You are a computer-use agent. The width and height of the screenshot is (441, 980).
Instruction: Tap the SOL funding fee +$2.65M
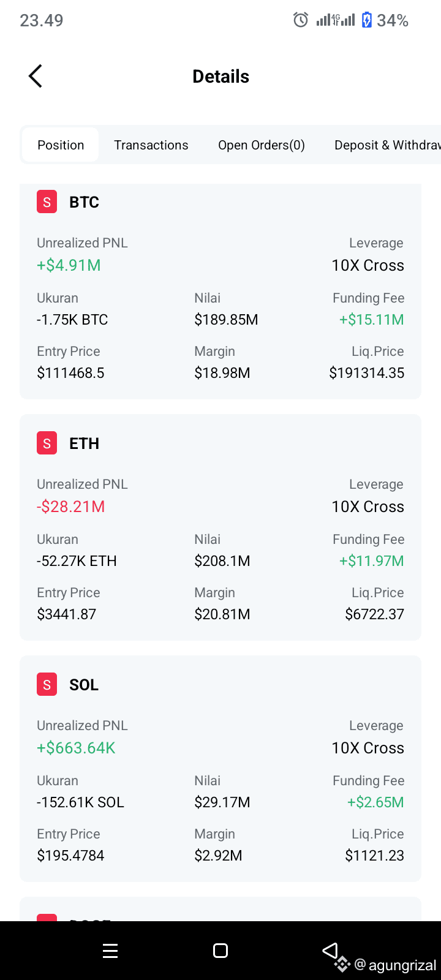tap(375, 802)
